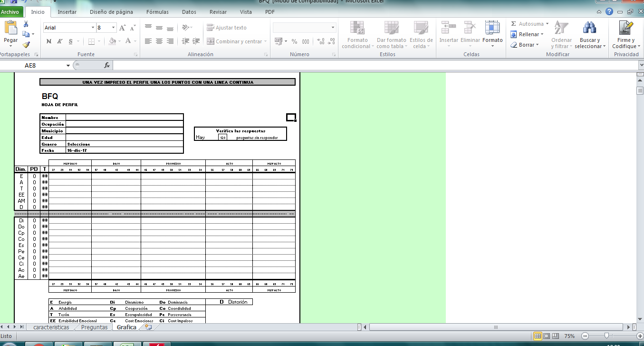Click the increase font size icon

(123, 28)
